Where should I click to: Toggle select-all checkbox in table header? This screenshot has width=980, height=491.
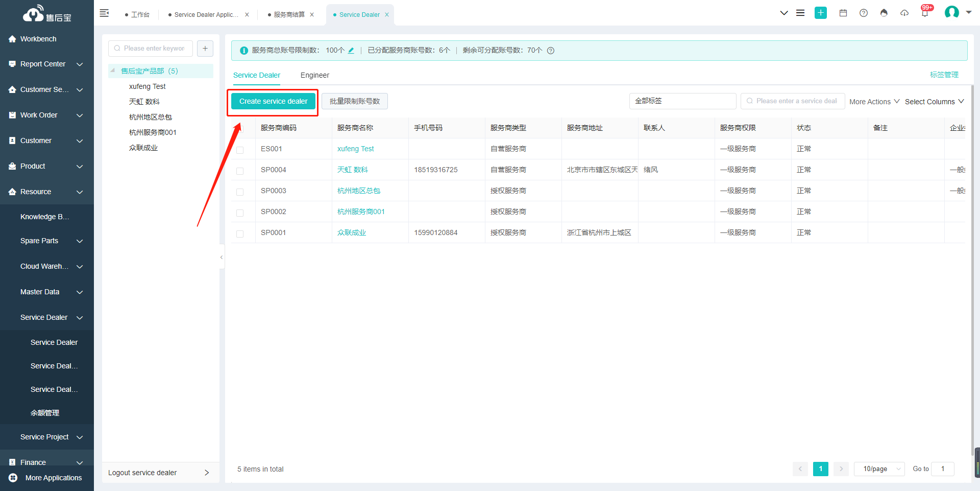240,128
